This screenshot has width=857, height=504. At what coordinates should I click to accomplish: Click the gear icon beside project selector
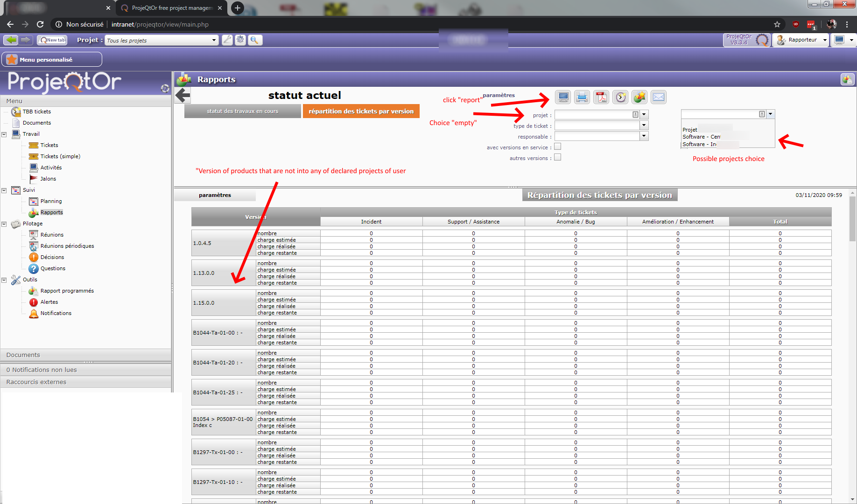pyautogui.click(x=240, y=40)
